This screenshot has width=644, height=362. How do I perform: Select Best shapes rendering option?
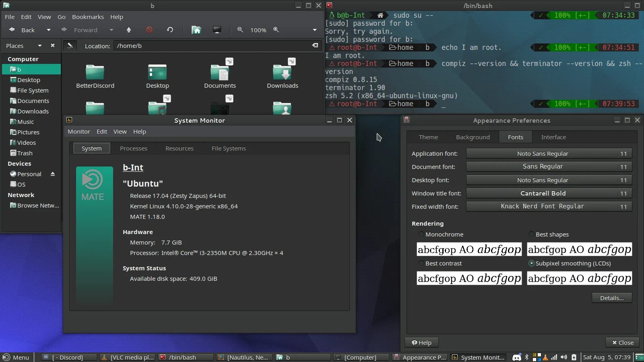[549, 234]
